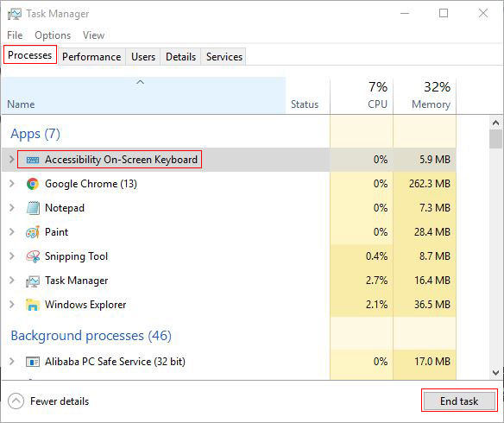Expand the Accessibility On-Screen Keyboard row
Screen dimensions: 504x423
(11, 160)
